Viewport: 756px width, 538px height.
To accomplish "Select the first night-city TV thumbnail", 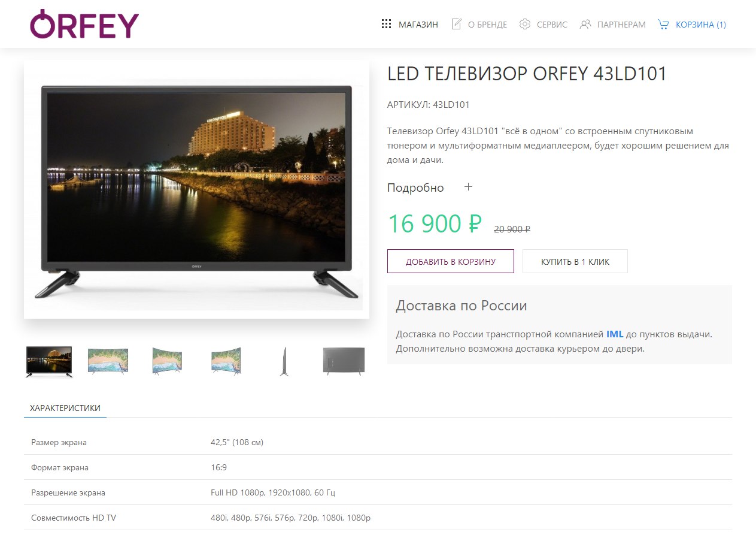I will (x=49, y=361).
